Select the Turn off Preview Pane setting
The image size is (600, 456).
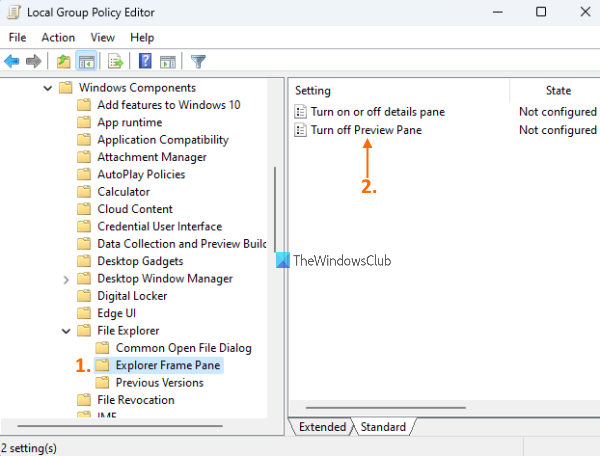(x=366, y=130)
